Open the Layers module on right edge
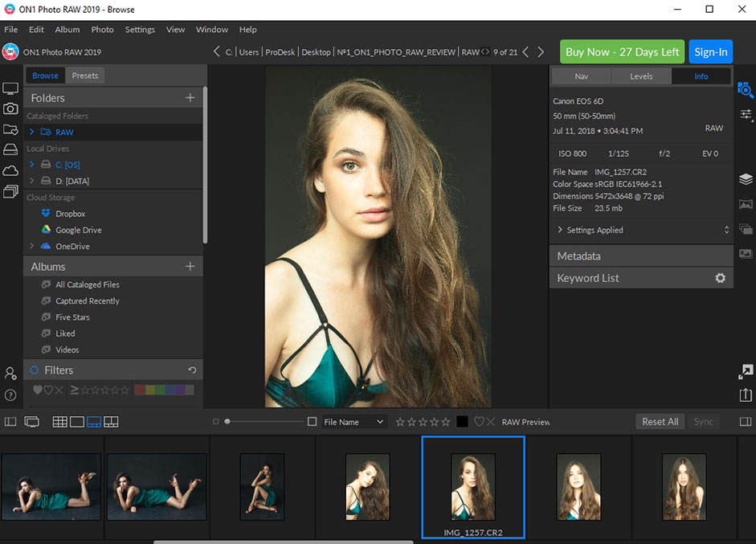Screen dimensions: 756x544 [x=746, y=179]
